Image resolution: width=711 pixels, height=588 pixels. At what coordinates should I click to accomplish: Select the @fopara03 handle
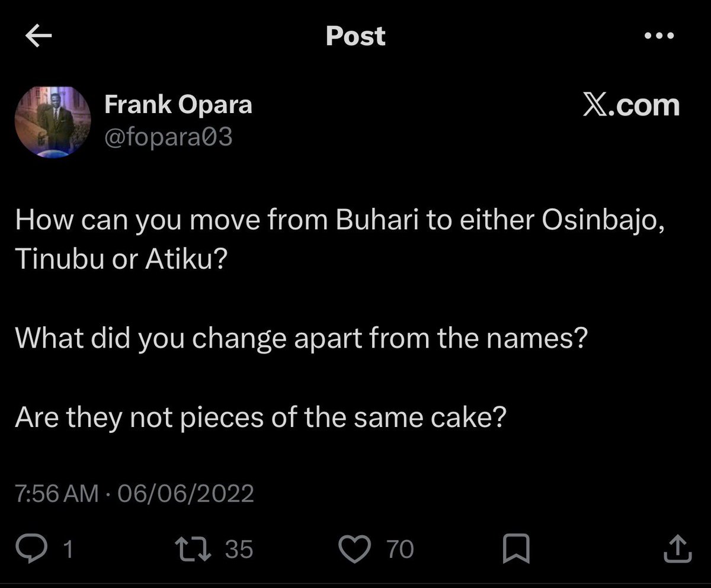168,138
